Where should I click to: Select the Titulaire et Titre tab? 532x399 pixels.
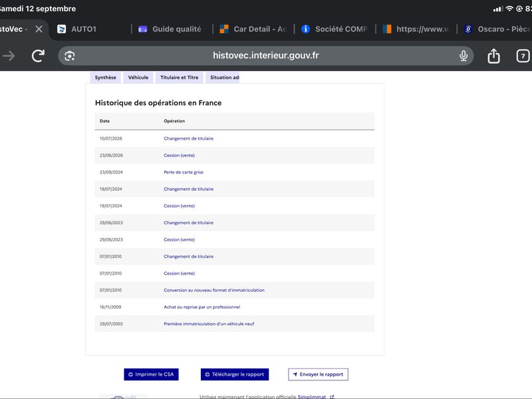(179, 77)
